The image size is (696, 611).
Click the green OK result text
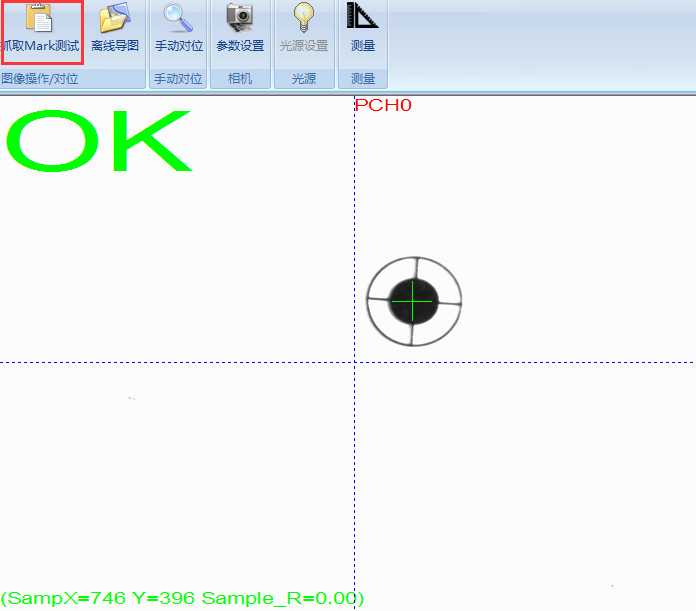point(98,141)
